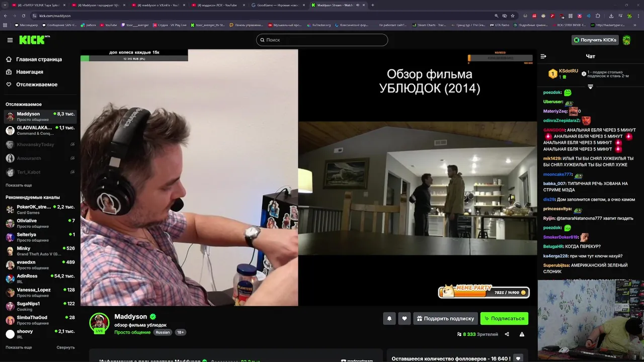
Task: Toggle the heart follow button
Action: coord(405,318)
